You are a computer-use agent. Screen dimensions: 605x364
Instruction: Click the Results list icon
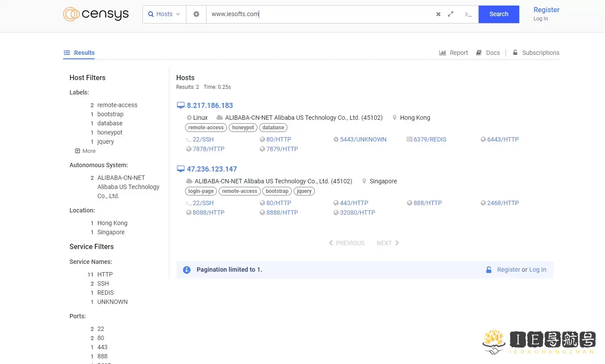(67, 53)
